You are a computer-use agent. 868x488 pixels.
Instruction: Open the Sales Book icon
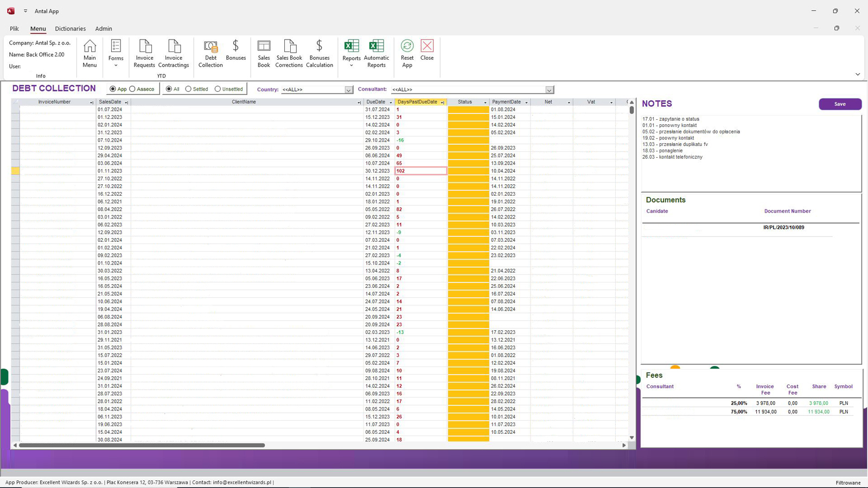[x=264, y=53]
